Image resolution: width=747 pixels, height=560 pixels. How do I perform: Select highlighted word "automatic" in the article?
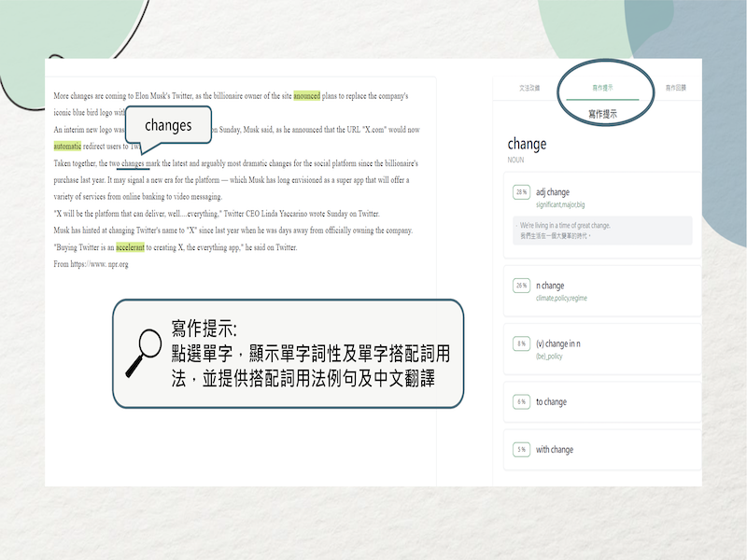click(x=67, y=147)
